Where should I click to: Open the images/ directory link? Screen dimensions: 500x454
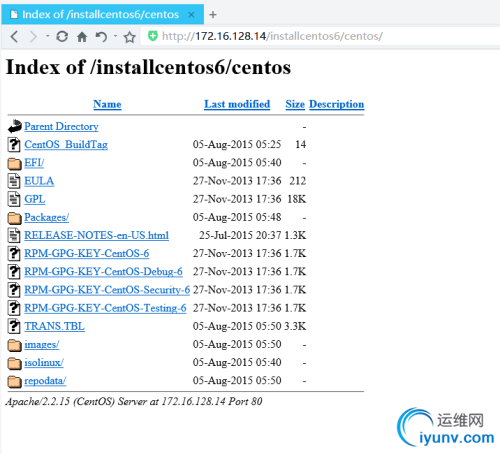[42, 344]
